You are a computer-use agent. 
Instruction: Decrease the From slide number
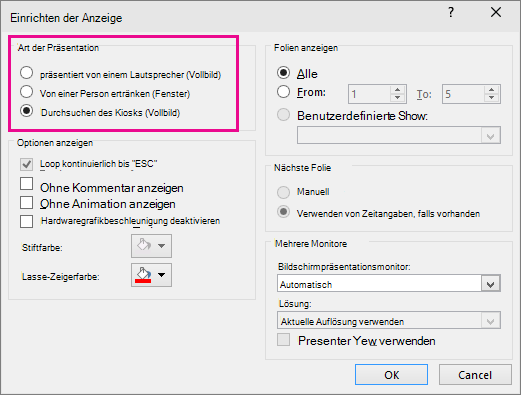click(397, 98)
